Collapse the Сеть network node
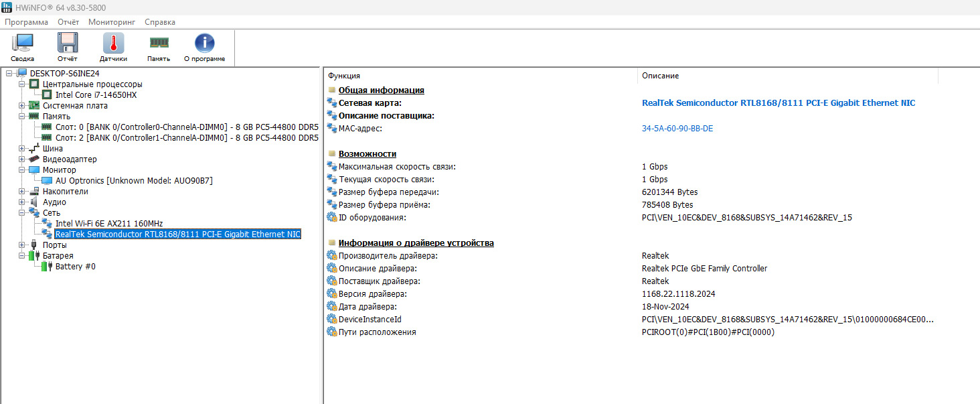The width and height of the screenshot is (980, 404). (x=22, y=213)
